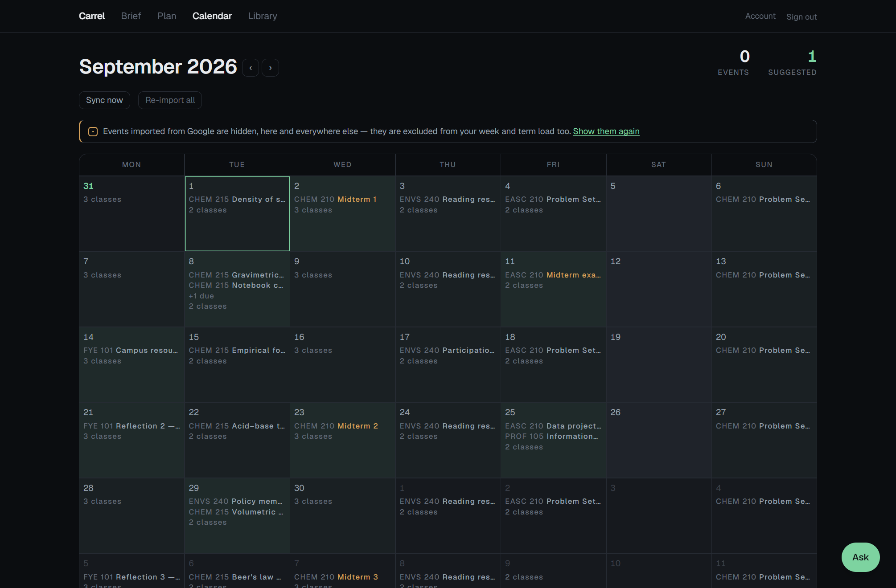
Task: Click the 0 Events counter
Action: tap(733, 62)
